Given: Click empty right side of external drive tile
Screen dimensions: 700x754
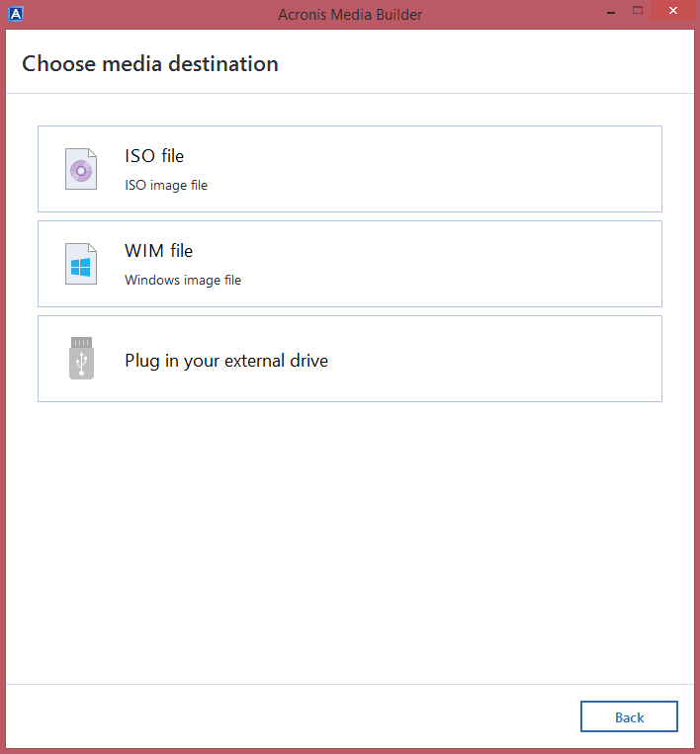Looking at the screenshot, I should pos(514,359).
